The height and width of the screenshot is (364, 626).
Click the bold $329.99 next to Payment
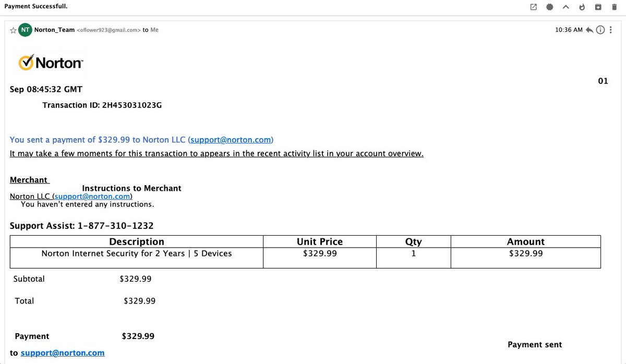[x=138, y=336]
